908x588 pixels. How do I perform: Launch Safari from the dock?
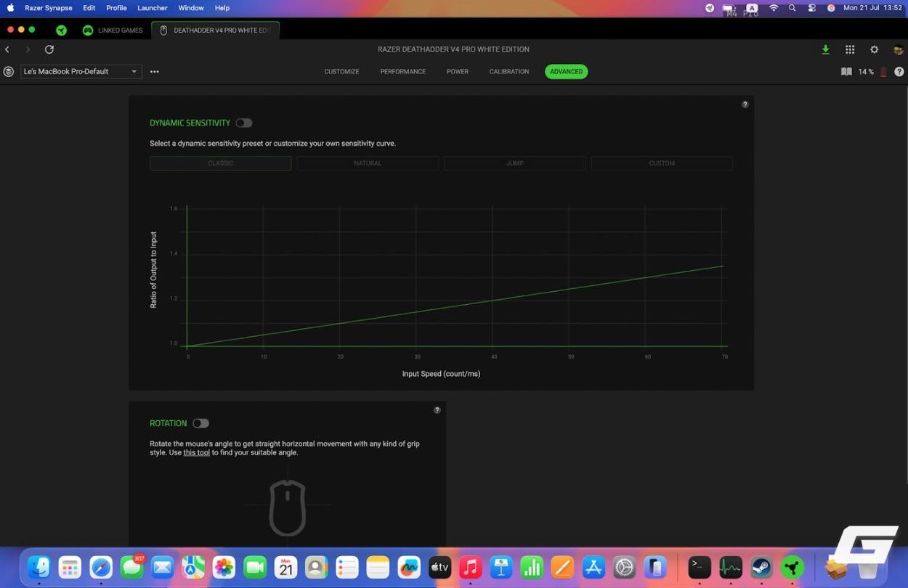click(101, 567)
